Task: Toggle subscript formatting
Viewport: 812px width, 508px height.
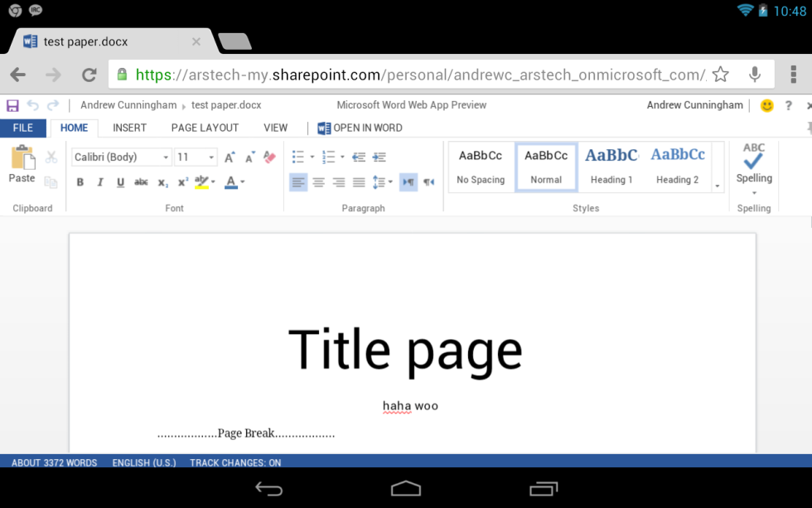Action: pos(162,181)
